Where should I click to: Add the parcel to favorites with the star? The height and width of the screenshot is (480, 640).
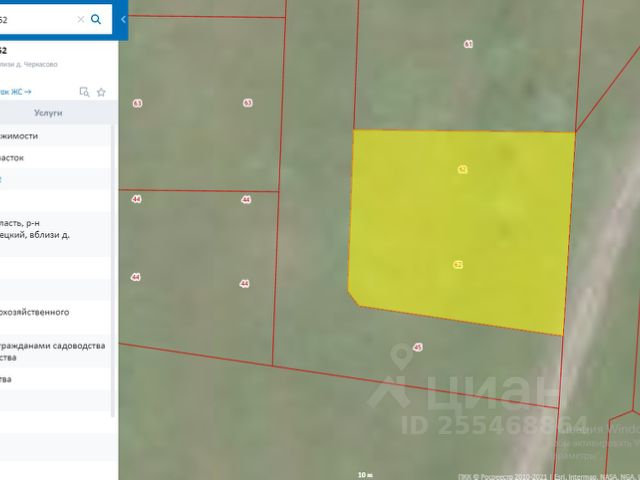click(101, 92)
